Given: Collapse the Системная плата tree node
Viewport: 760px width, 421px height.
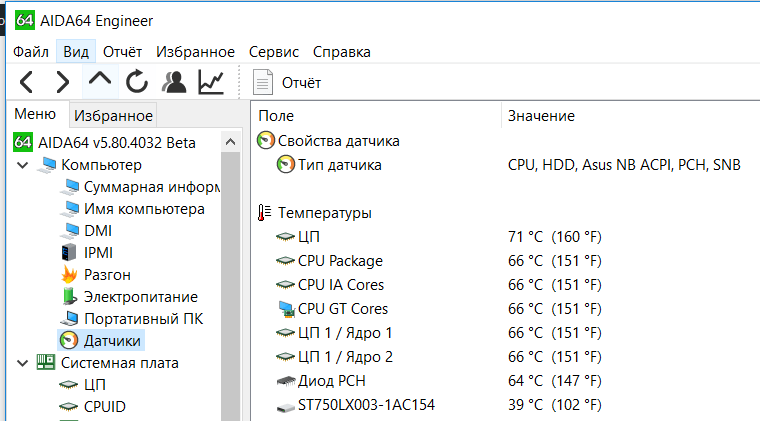Looking at the screenshot, I should [23, 363].
